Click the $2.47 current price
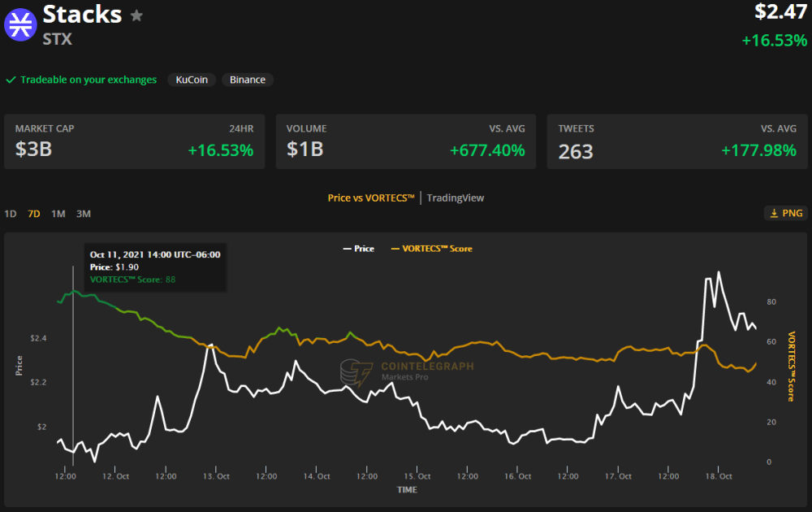The image size is (812, 512). (780, 11)
